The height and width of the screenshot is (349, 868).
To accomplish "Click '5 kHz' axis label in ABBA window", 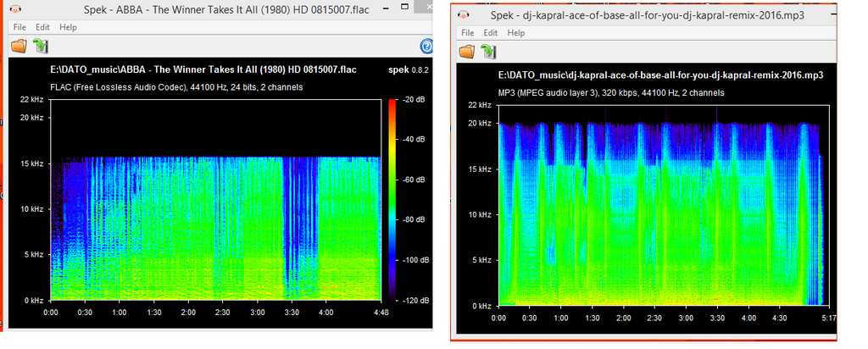I will coord(35,255).
